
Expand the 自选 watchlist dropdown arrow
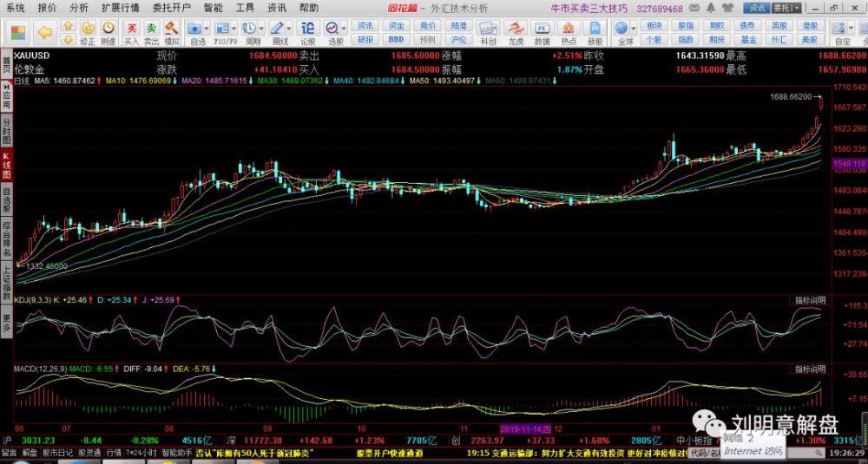205,28
